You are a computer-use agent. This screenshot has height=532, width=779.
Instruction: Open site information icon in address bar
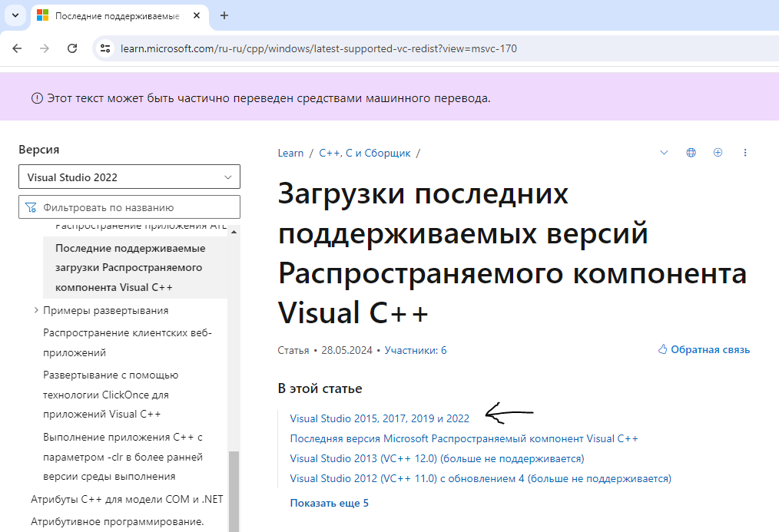tap(104, 48)
